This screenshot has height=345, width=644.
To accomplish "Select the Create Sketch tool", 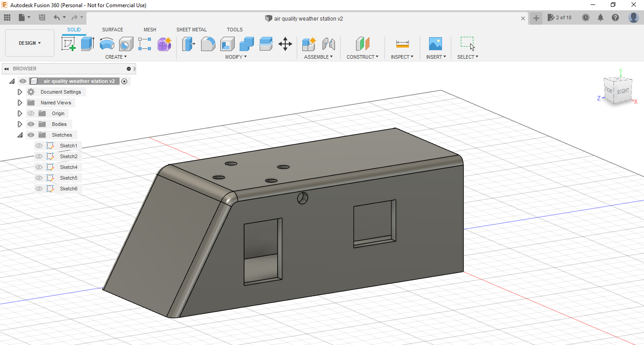I will coord(68,43).
